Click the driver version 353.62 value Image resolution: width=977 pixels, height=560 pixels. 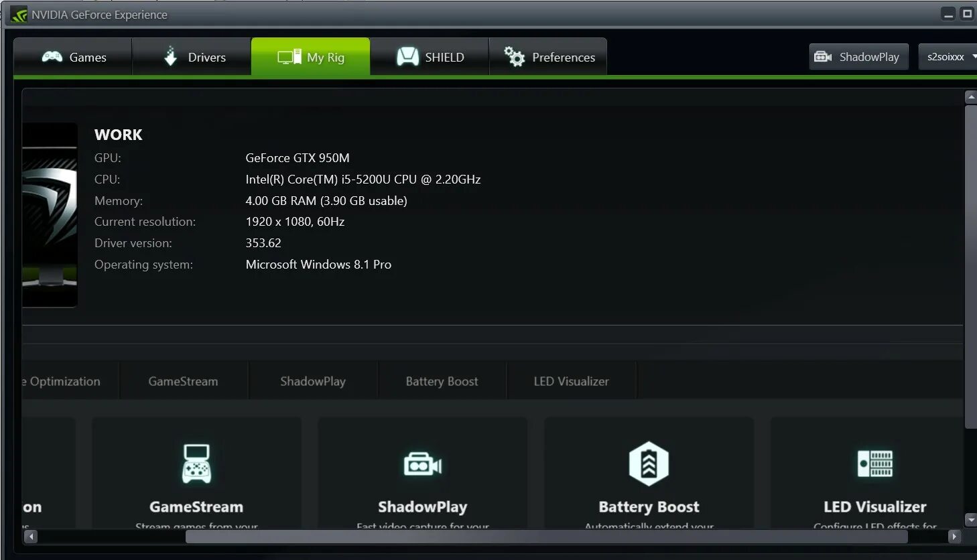click(x=263, y=243)
